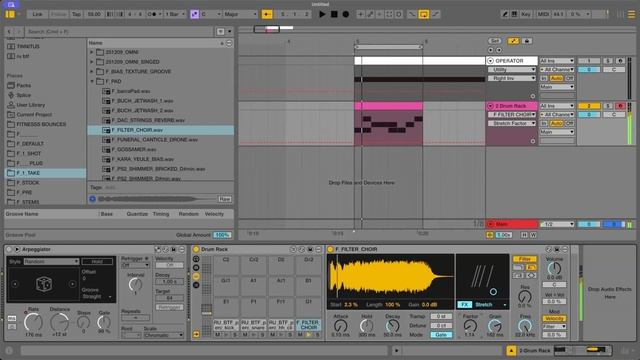640x360 pixels.
Task: Click the lock envelopes icon
Action: 527,41
